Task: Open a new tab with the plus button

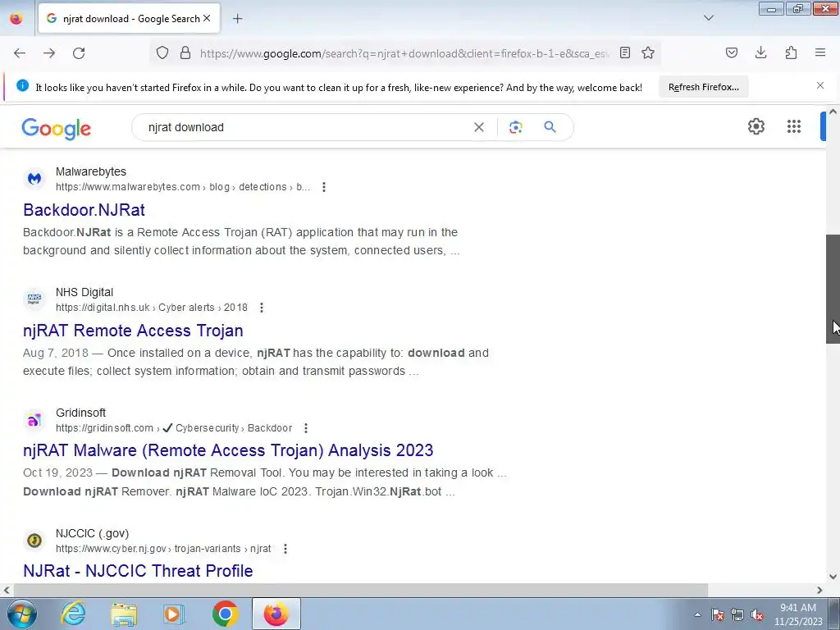Action: click(237, 19)
